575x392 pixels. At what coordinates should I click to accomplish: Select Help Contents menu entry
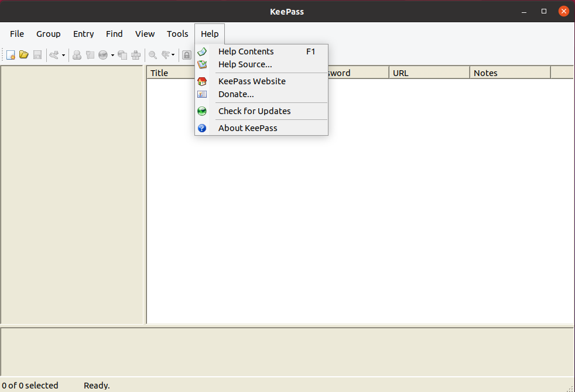click(x=262, y=51)
